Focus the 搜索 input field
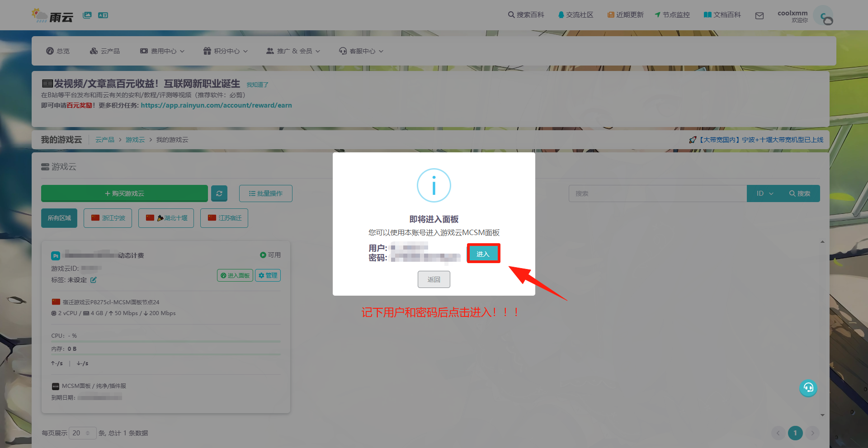The image size is (868, 448). tap(658, 193)
